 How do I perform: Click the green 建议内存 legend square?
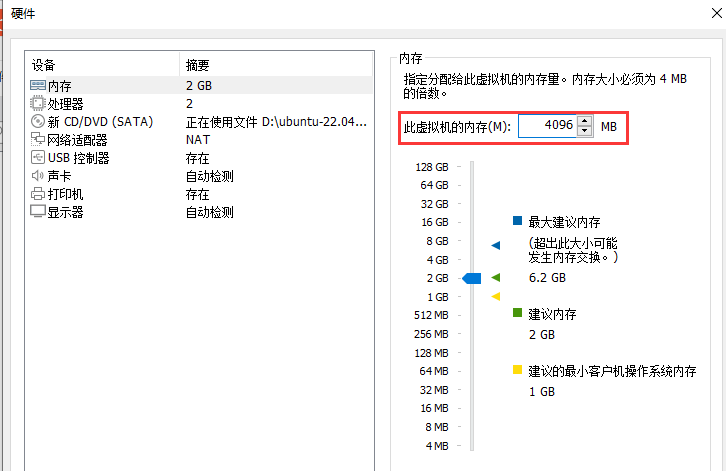[x=518, y=313]
